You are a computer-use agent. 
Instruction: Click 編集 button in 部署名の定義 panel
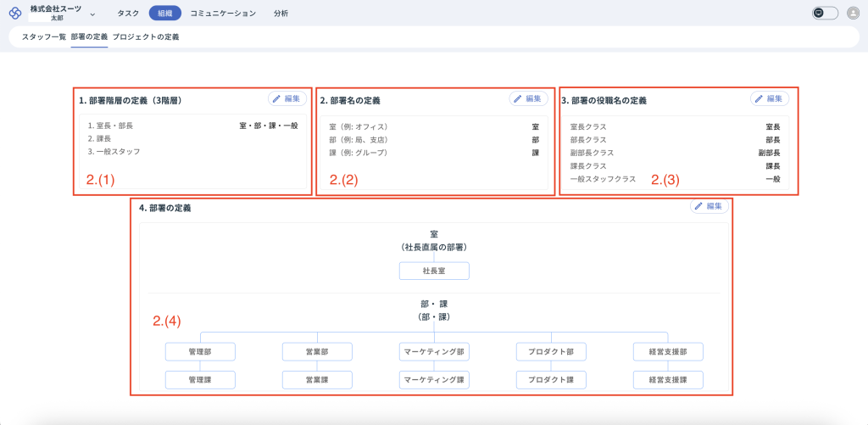[528, 99]
